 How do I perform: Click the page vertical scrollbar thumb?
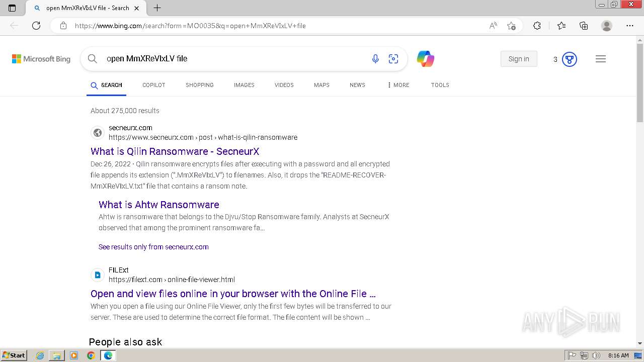pyautogui.click(x=640, y=83)
